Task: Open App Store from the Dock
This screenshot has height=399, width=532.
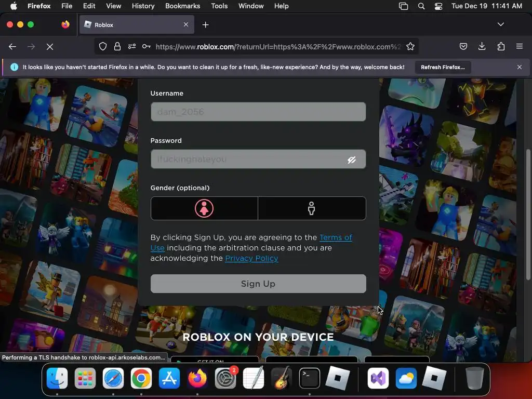Action: tap(169, 378)
